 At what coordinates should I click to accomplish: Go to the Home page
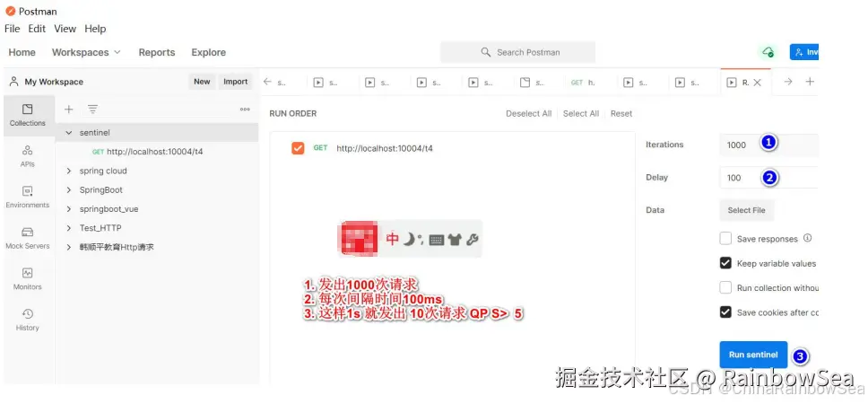[x=22, y=52]
